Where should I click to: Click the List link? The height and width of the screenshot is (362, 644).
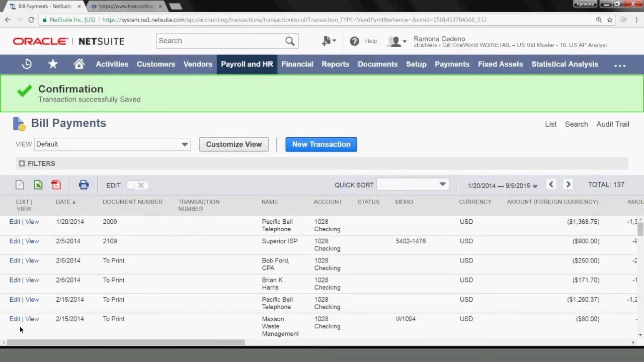550,124
